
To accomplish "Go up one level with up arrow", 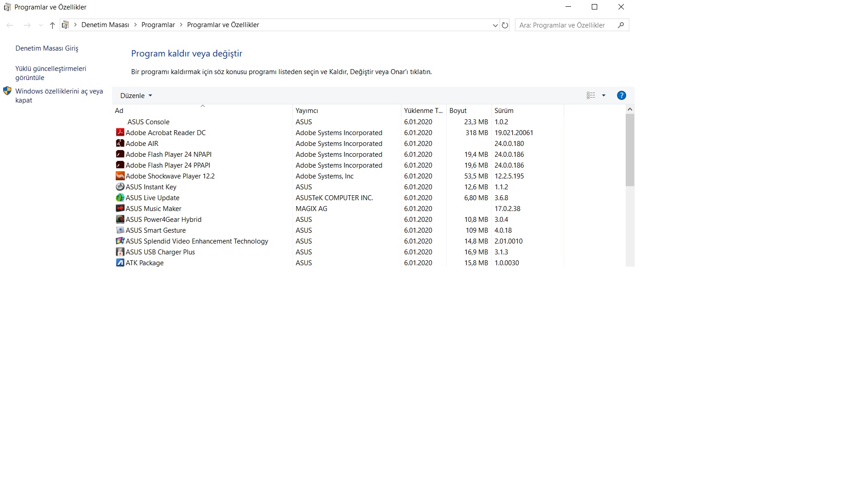I will (52, 25).
